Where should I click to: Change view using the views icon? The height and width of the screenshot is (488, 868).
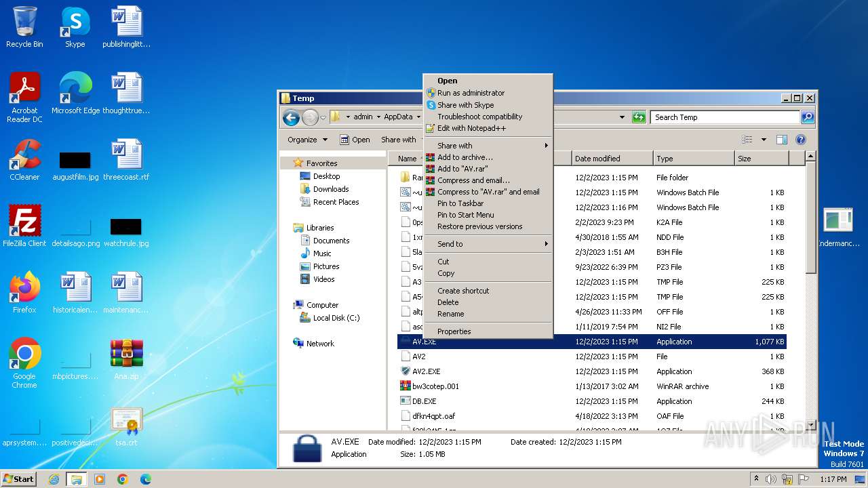coord(747,140)
